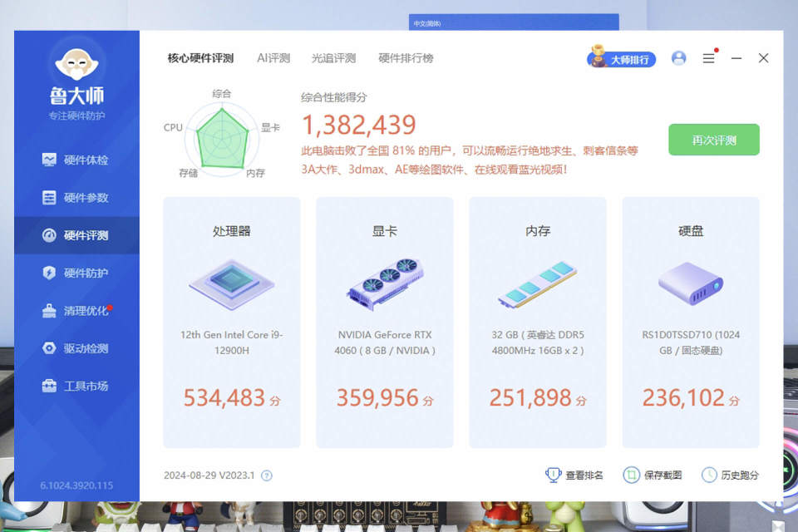Image resolution: width=798 pixels, height=532 pixels.
Task: Click the total score 1,382,439
Action: coord(359,125)
